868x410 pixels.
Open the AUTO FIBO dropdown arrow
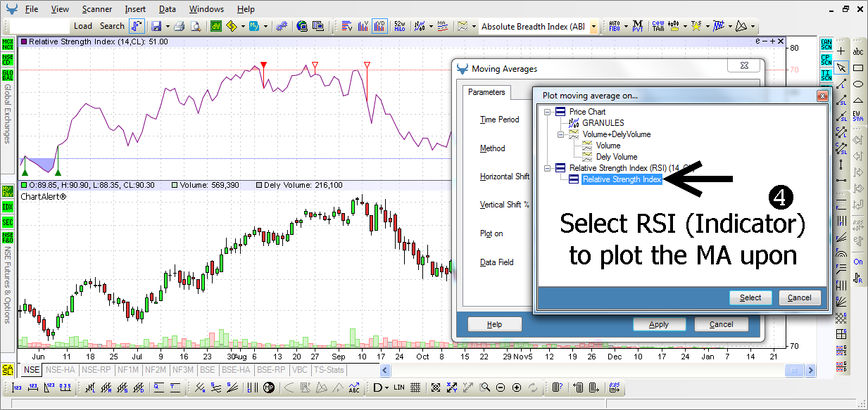(625, 26)
